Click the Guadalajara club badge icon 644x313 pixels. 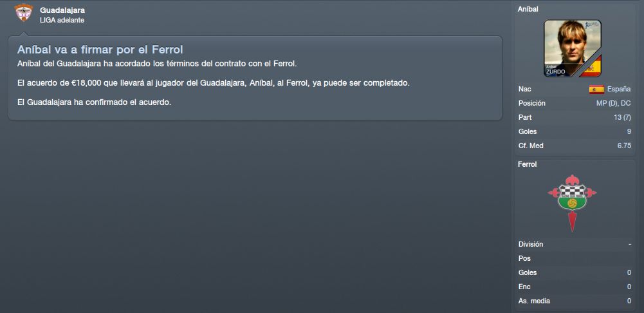[x=23, y=13]
